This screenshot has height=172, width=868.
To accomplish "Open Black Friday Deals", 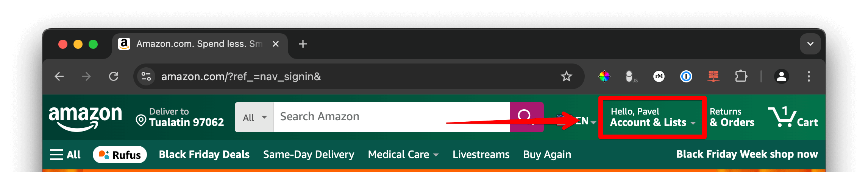I will click(x=204, y=154).
